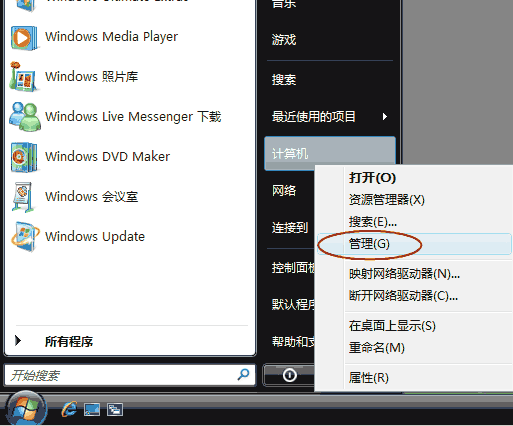Launch Internet Explorer from the quick launch
Image resolution: width=513 pixels, height=426 pixels.
[x=69, y=409]
